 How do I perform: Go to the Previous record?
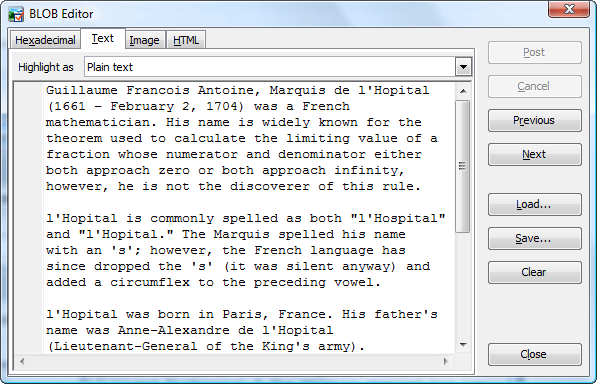(535, 120)
